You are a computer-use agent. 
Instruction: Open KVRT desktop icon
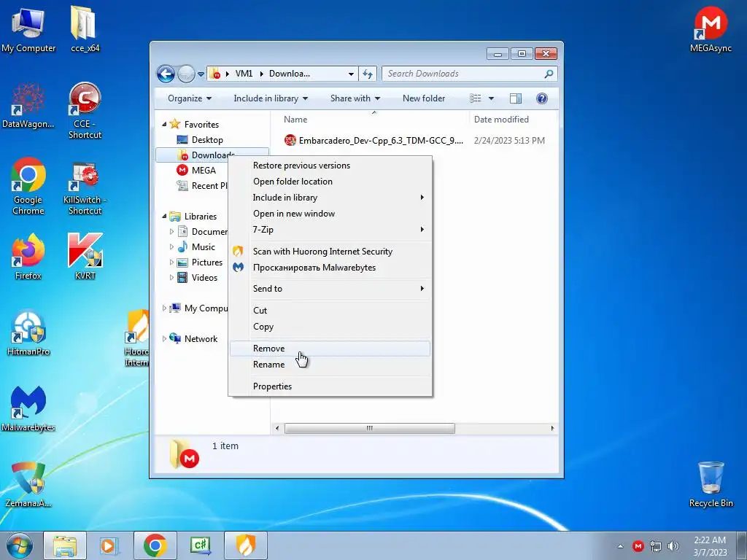click(85, 257)
